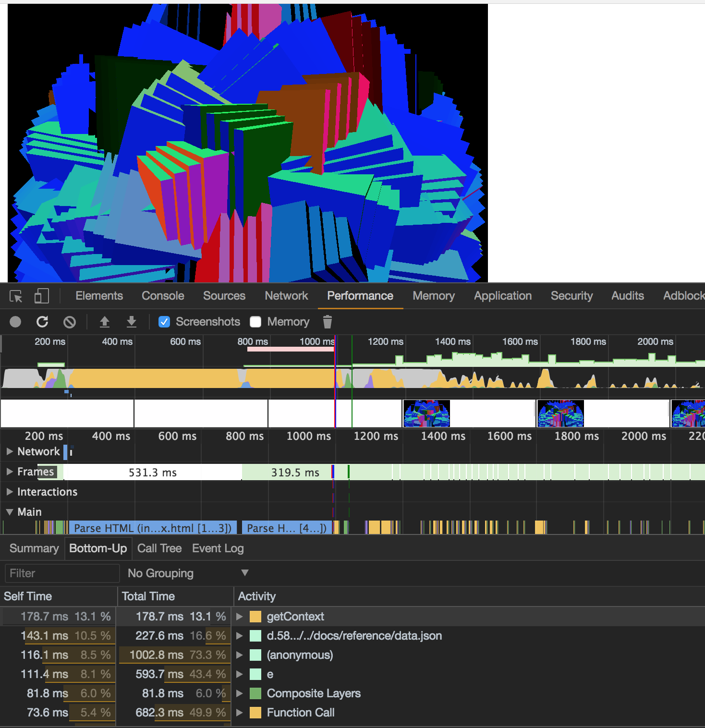Clear the recording with the no-entry icon
The image size is (705, 728).
70,322
